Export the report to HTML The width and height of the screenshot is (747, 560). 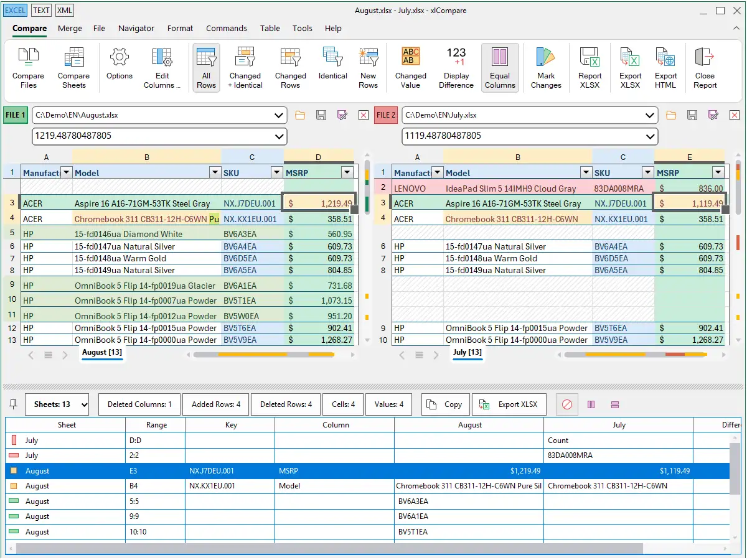(665, 68)
